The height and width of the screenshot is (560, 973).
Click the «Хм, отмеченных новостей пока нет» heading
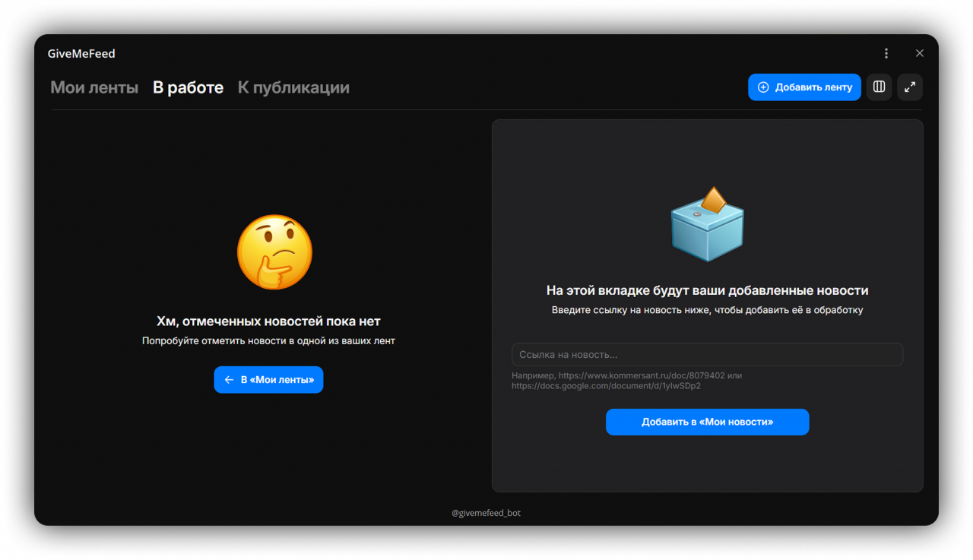click(268, 321)
